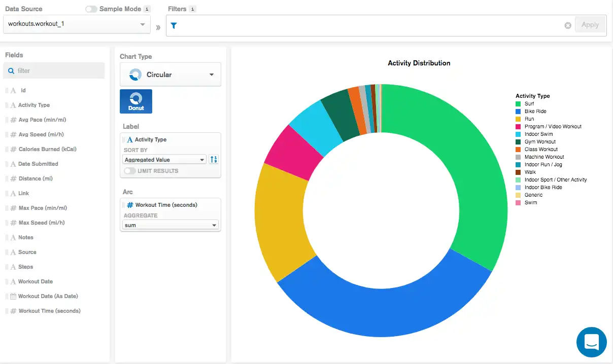
Task: Open the Chart Type dropdown showing Circular
Action: 170,74
